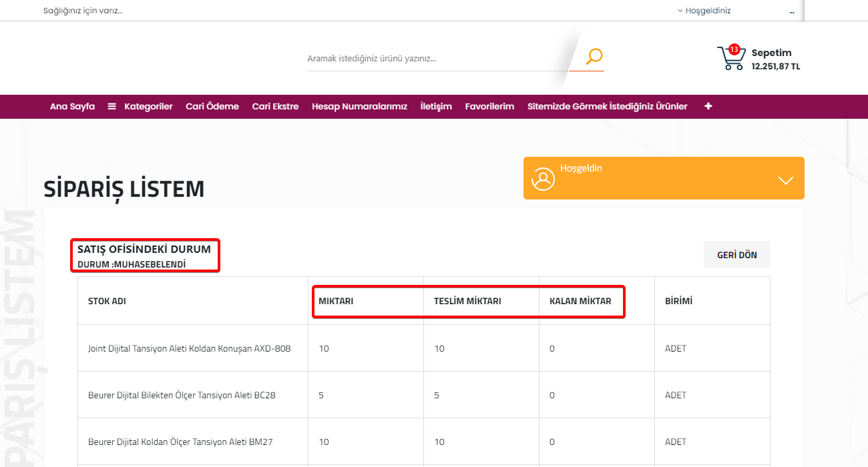Image resolution: width=868 pixels, height=467 pixels.
Task: Open Hesap Numaralarımız page
Action: pos(359,106)
